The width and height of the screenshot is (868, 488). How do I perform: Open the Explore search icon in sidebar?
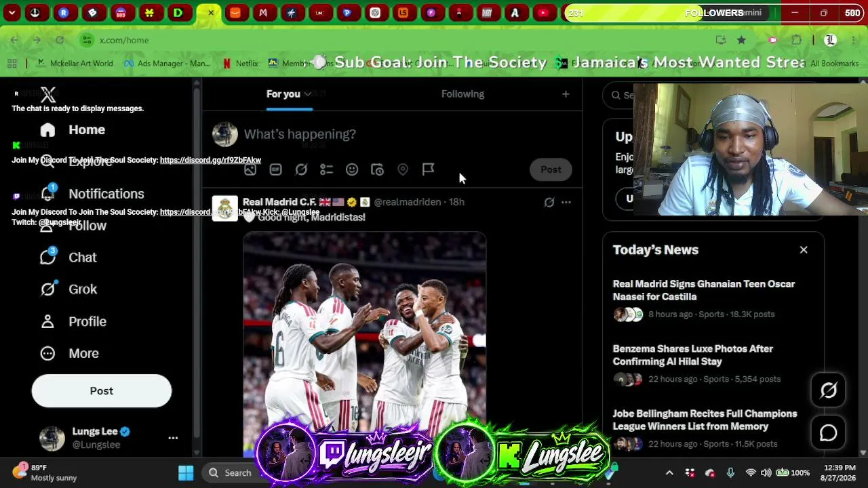coord(47,161)
